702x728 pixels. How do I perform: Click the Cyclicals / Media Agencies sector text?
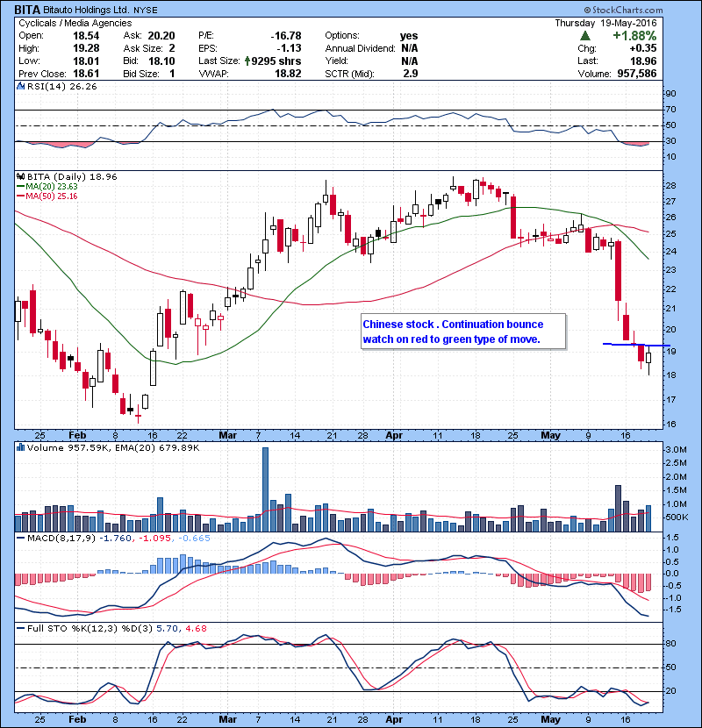[75, 23]
